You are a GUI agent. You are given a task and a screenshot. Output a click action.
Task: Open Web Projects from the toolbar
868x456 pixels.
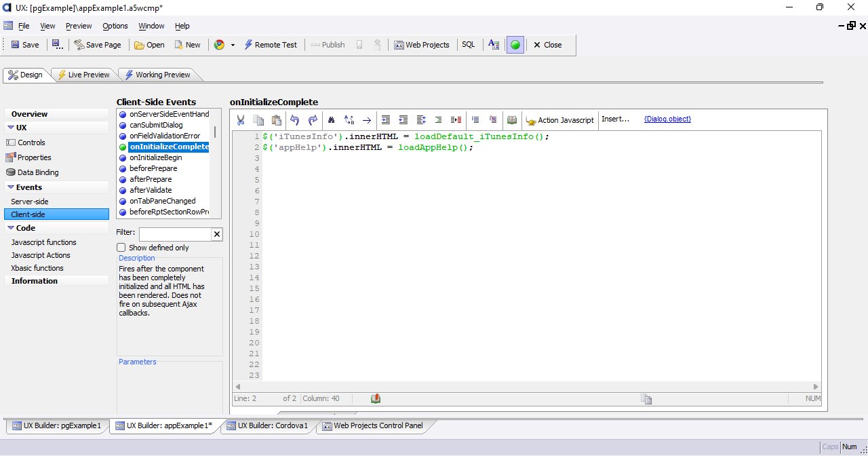[x=421, y=45]
